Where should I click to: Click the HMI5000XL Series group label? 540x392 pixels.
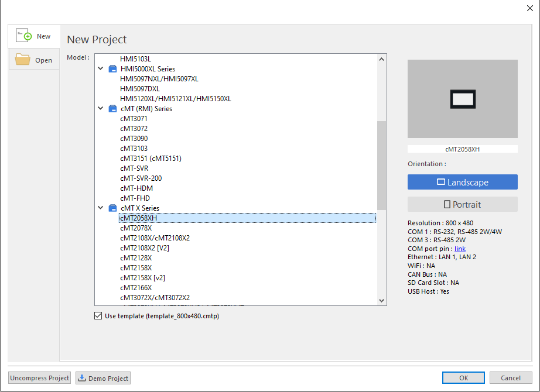click(x=148, y=69)
